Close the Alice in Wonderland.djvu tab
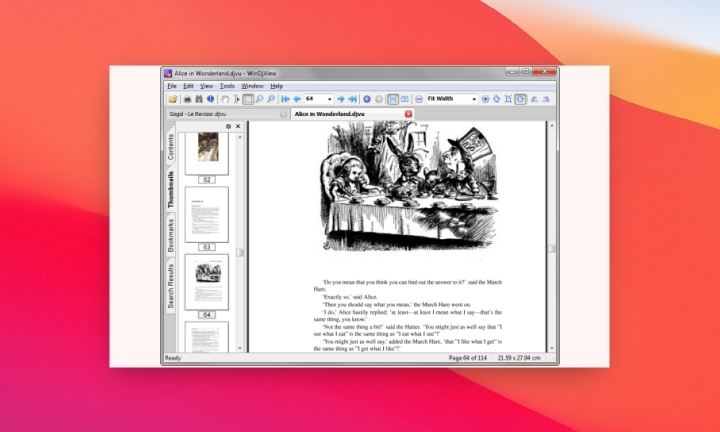 [408, 114]
